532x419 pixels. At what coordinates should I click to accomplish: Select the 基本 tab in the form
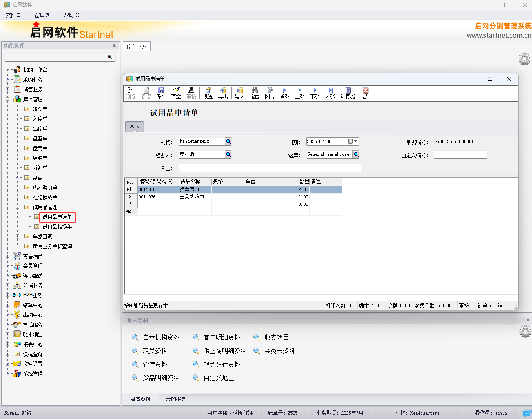pos(134,127)
